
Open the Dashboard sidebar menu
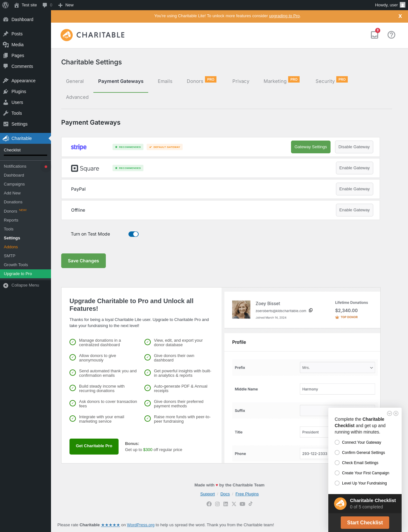click(25, 19)
